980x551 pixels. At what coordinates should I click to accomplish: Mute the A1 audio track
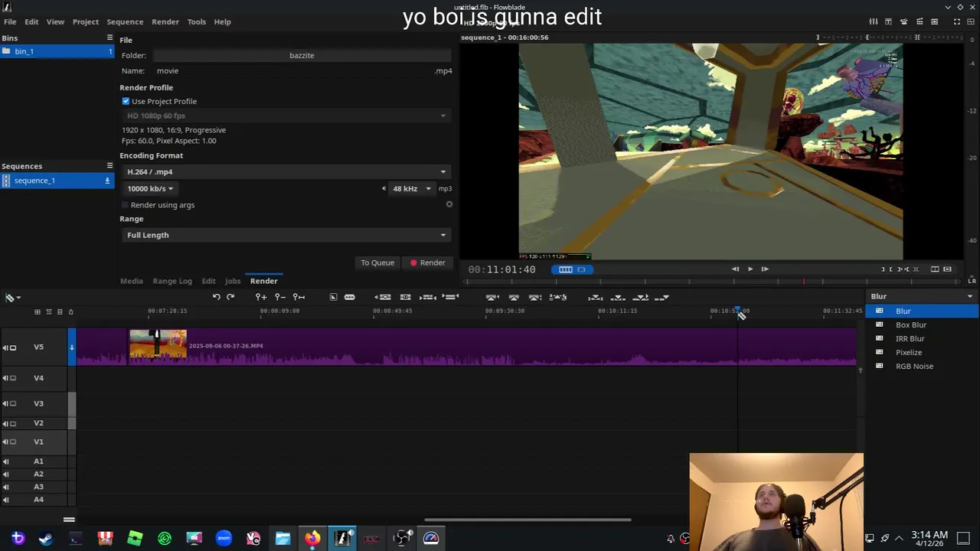click(5, 461)
